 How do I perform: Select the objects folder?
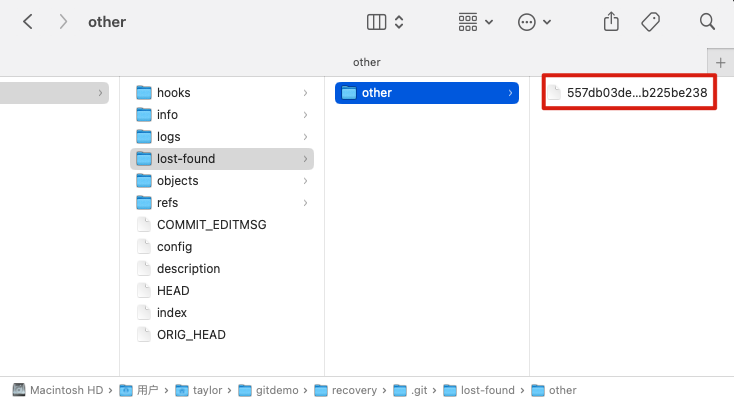(222, 181)
